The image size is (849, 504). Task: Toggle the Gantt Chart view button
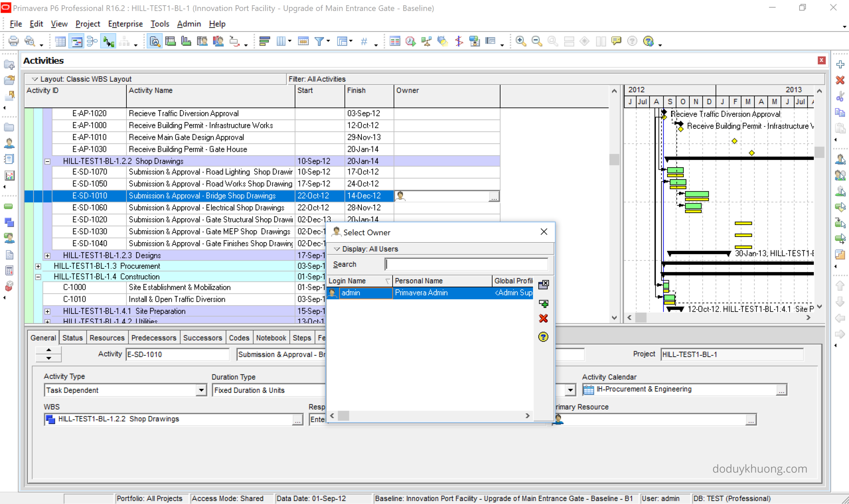(77, 41)
